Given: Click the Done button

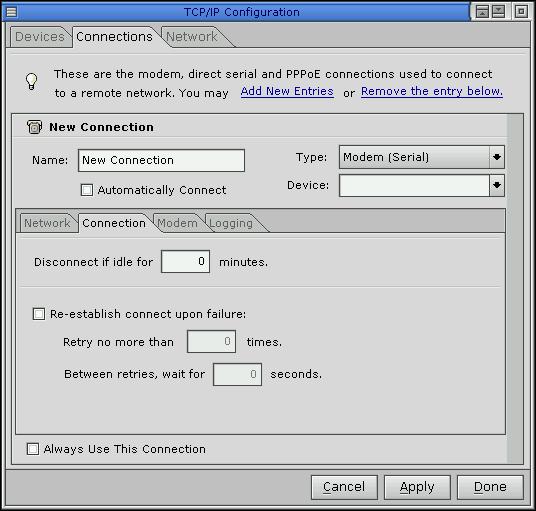Looking at the screenshot, I should (490, 487).
